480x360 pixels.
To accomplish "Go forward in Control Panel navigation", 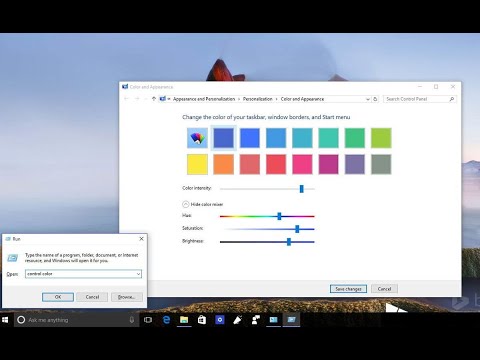I will 137,99.
